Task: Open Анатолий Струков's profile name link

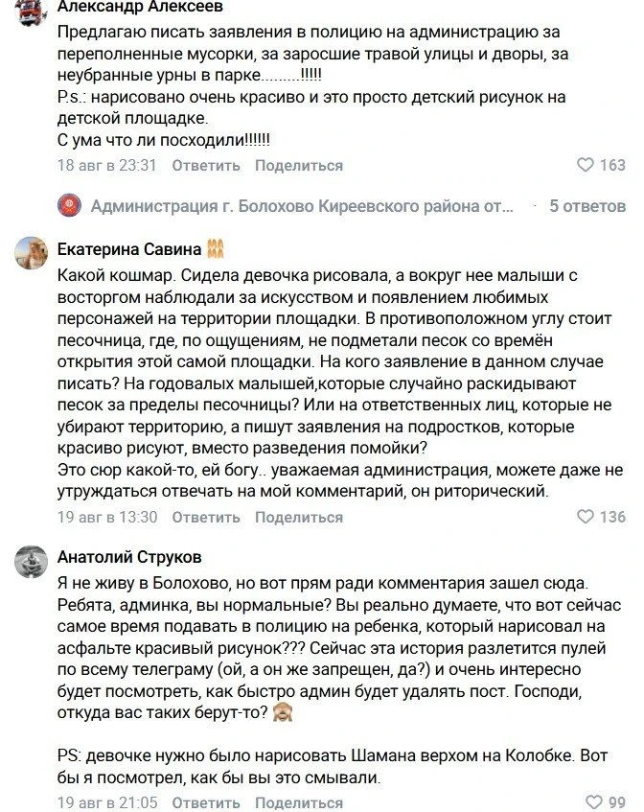Action: pos(129,557)
